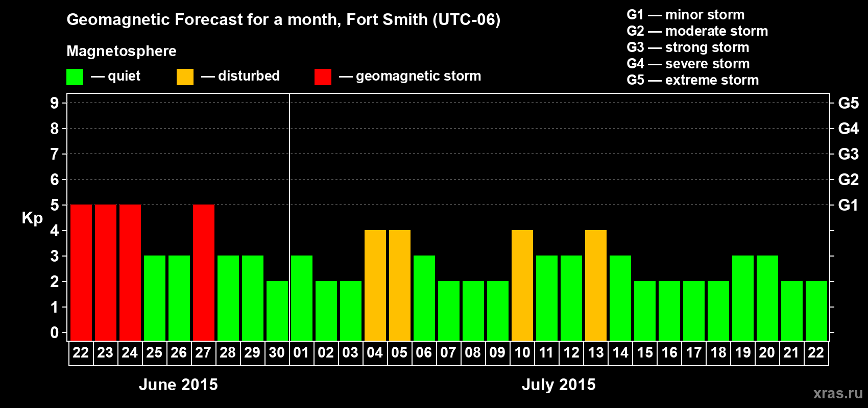Click the date label 21 on axis
This screenshot has height=408, width=868.
pos(791,352)
